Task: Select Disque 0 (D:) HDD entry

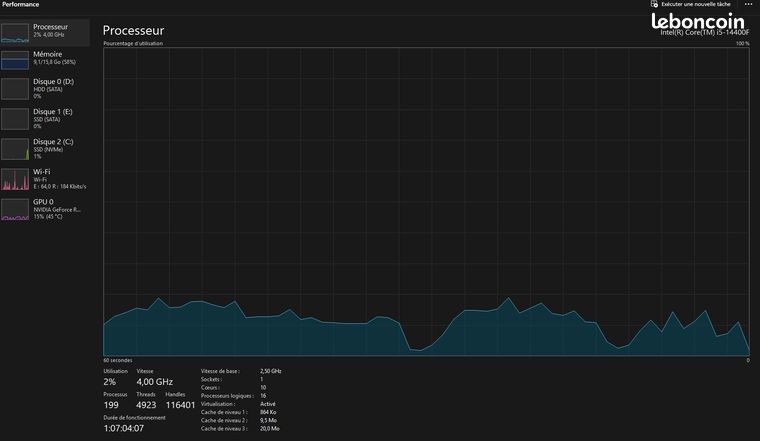Action: point(45,89)
